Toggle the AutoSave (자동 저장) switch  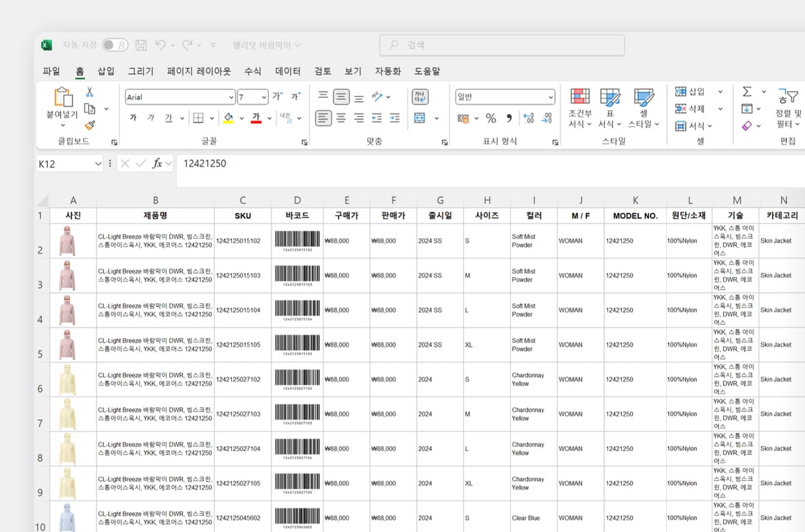[115, 45]
